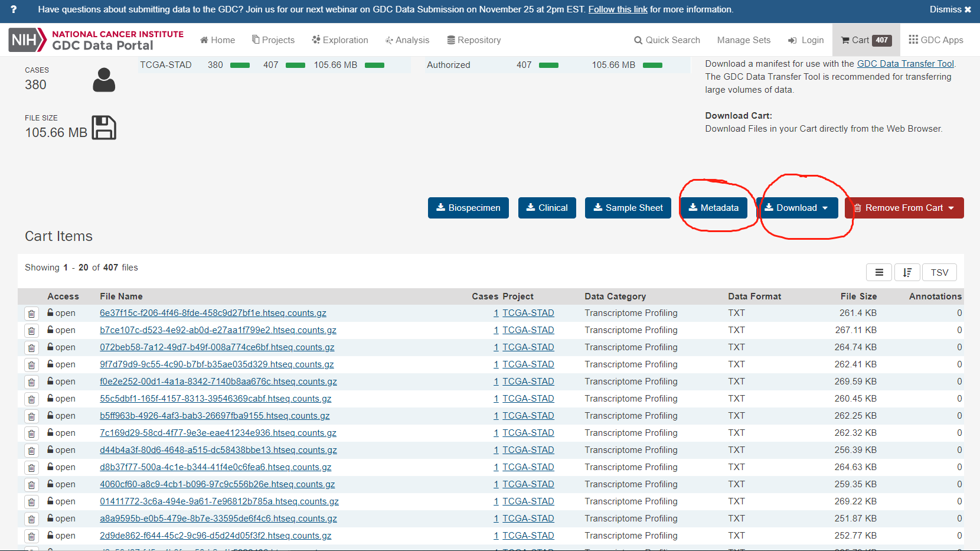
Task: Open Quick Search
Action: click(667, 40)
